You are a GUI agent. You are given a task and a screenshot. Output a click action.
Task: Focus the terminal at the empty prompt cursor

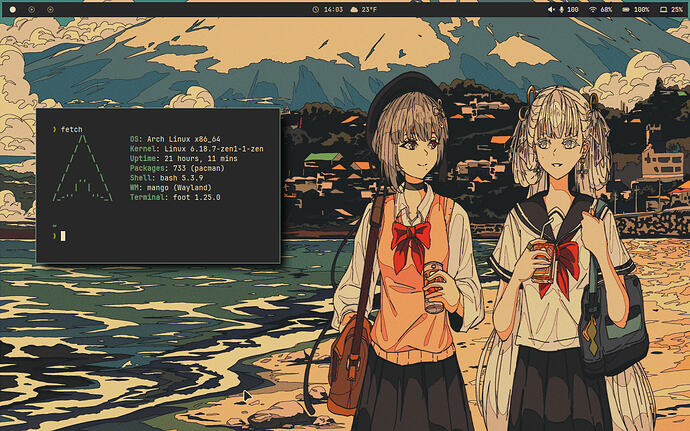tap(62, 235)
